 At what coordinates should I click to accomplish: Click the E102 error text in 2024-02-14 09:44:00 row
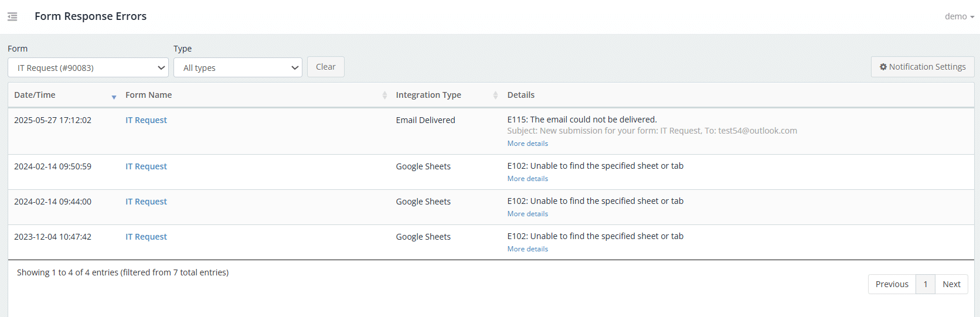point(596,201)
